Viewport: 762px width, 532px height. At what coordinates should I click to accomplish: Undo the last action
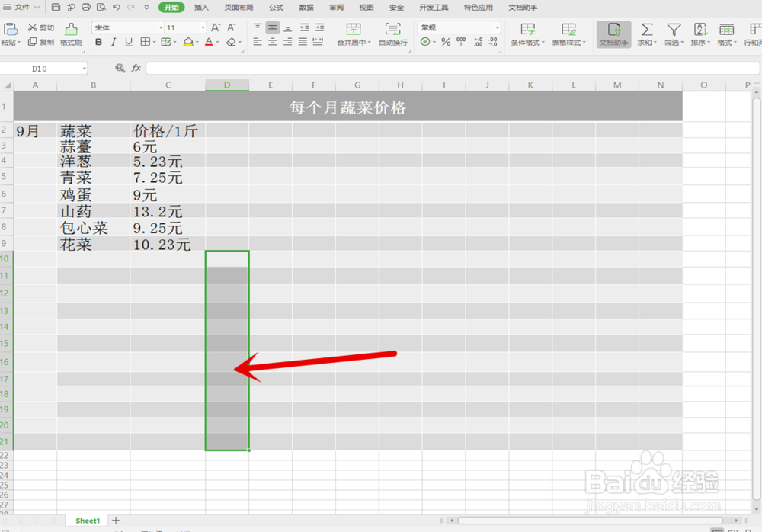pos(116,8)
